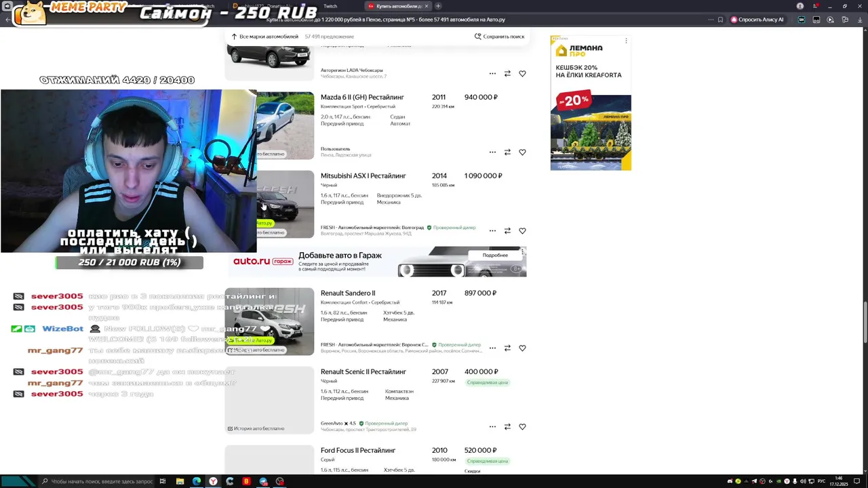Click the Windows taskbar search field
868x488 pixels.
(97, 481)
